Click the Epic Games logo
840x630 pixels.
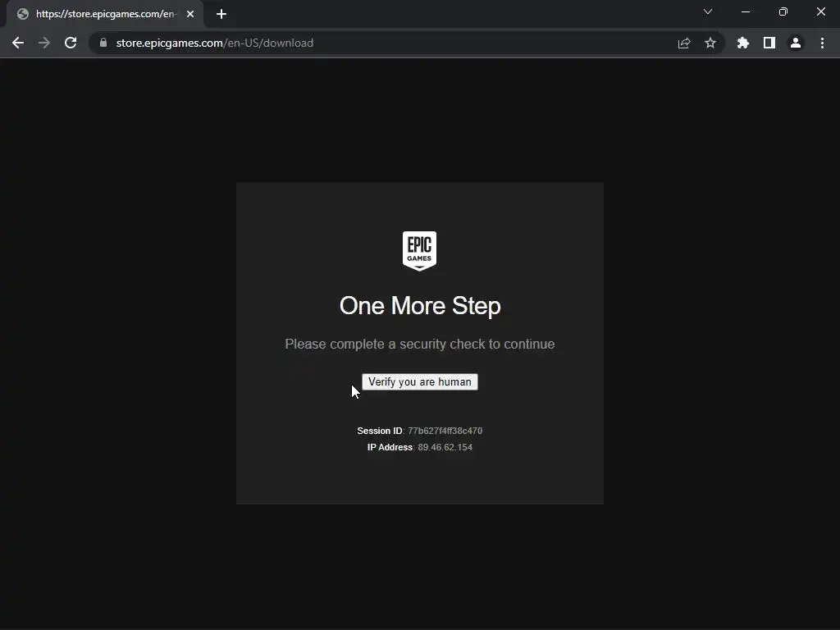coord(419,251)
